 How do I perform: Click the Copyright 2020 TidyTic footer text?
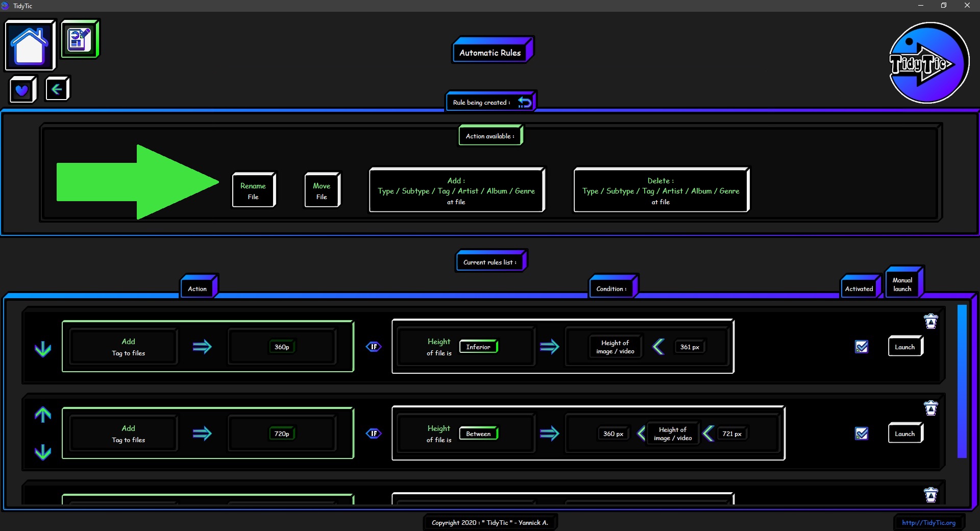pos(490,522)
